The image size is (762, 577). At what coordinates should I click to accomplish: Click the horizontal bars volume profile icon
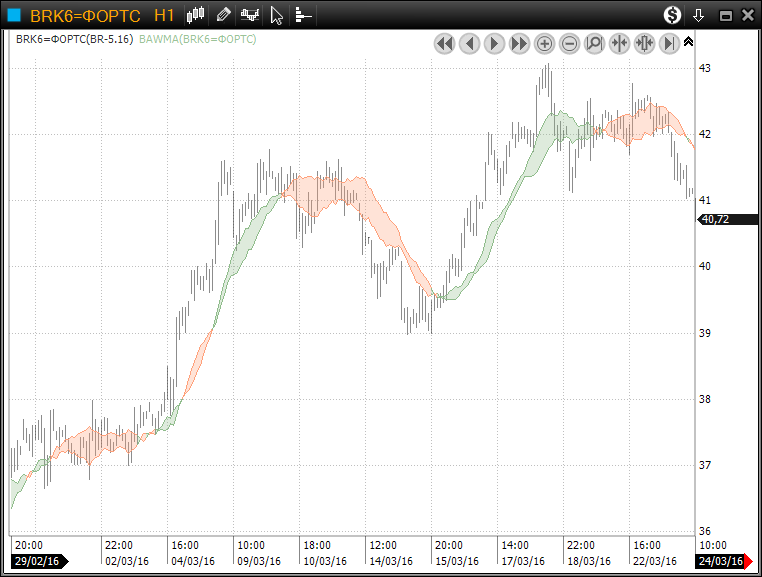303,15
